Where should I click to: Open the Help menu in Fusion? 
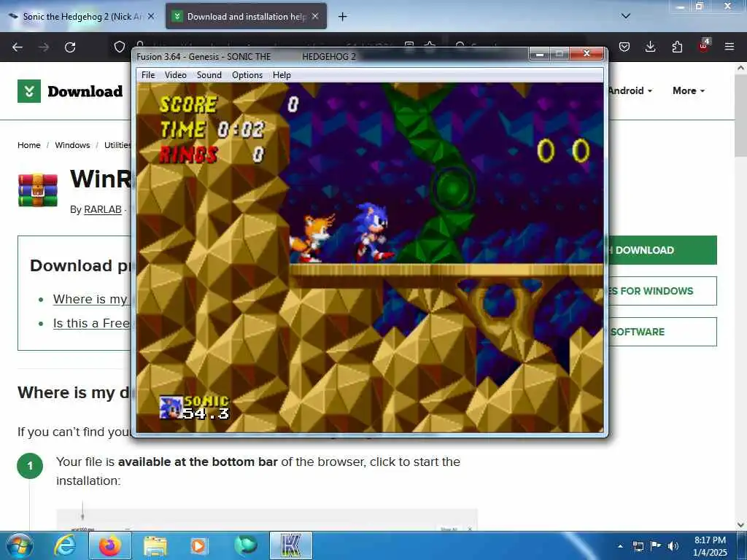click(282, 75)
